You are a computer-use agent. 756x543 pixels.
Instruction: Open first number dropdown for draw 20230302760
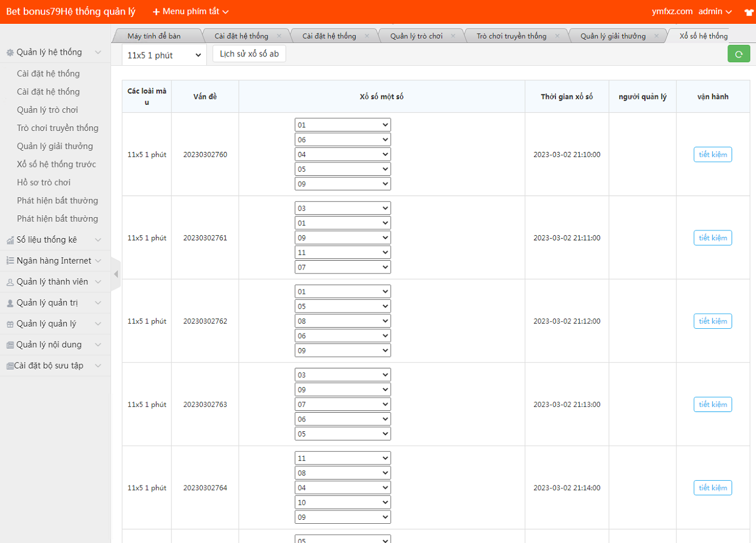(343, 125)
